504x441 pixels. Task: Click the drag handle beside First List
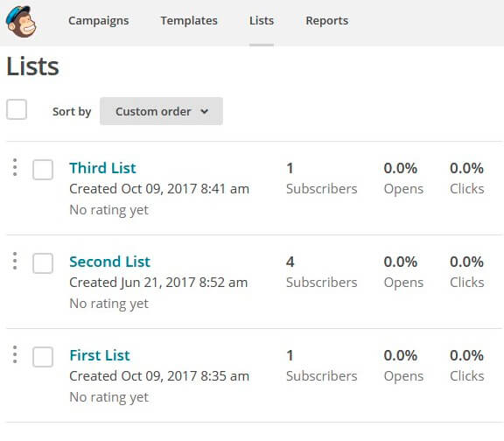click(x=15, y=354)
